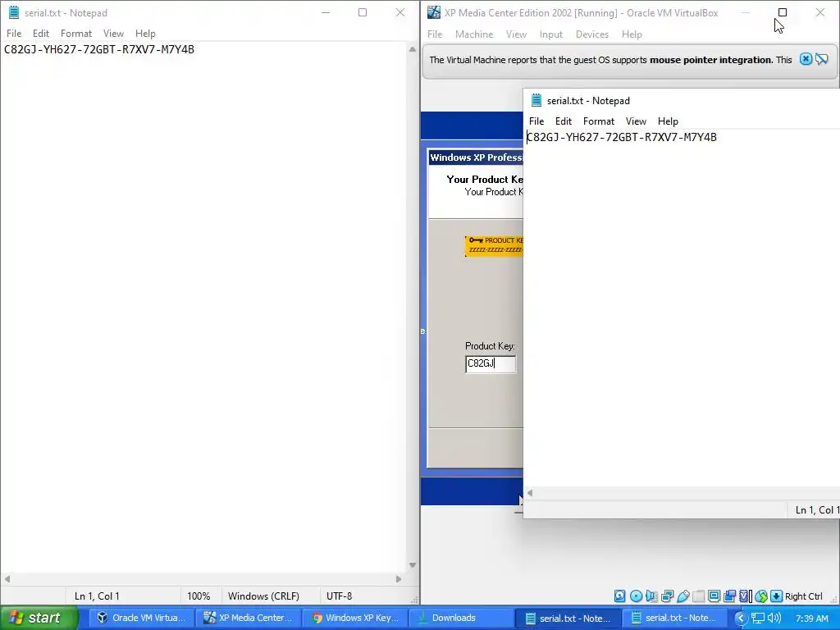The image size is (840, 630).
Task: Click the network tray icon in taskbar
Action: click(757, 619)
